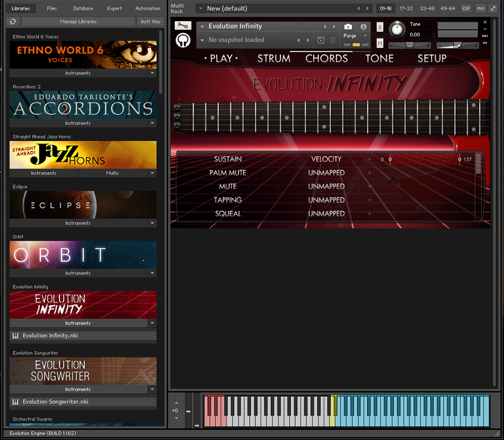Select rack page 33-48
This screenshot has width=504, height=440.
[x=427, y=8]
